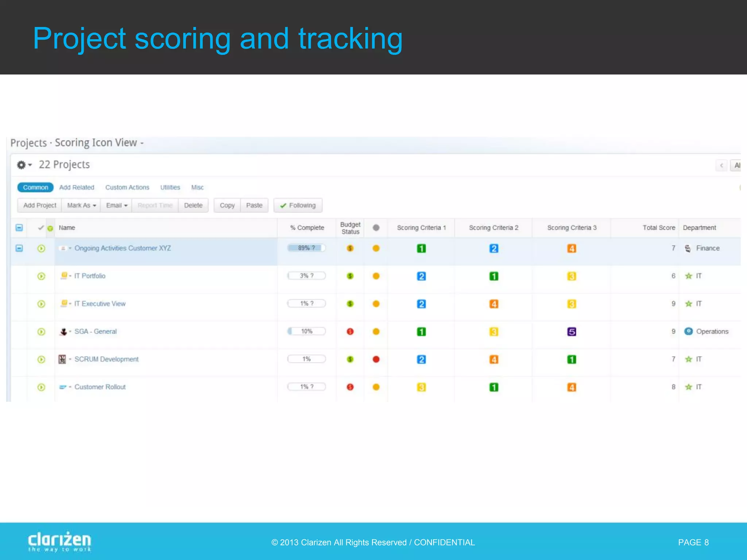Toggle the Following button
The image size is (747, 560).
298,205
